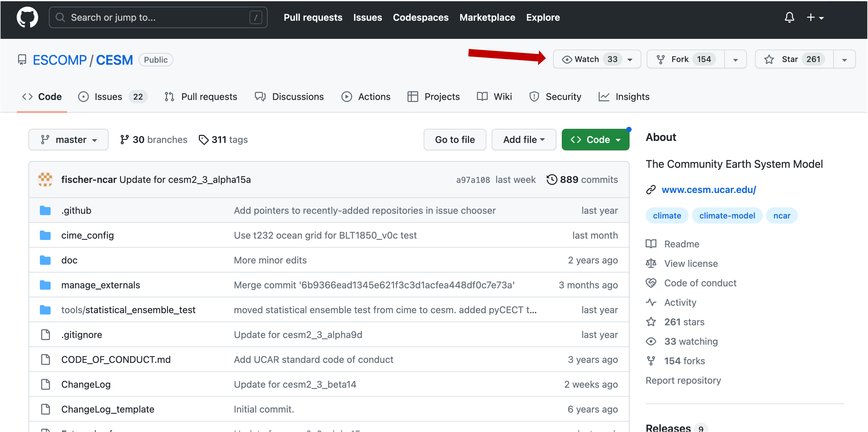This screenshot has width=868, height=432.
Task: Open ChangeLog_template file
Action: pos(108,409)
